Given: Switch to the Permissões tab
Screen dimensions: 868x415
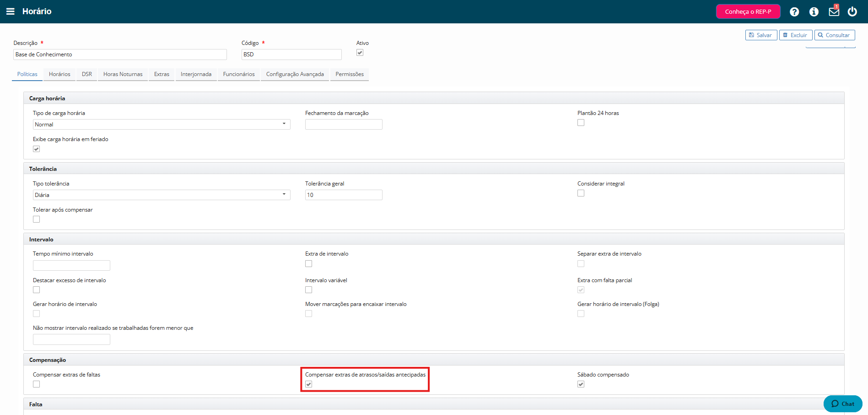Looking at the screenshot, I should (350, 74).
